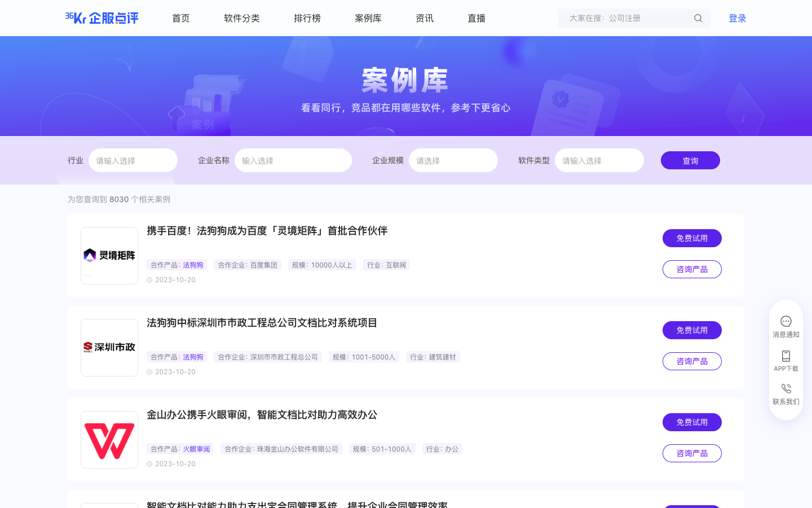Click the 联系我们 telephone icon

[x=785, y=389]
